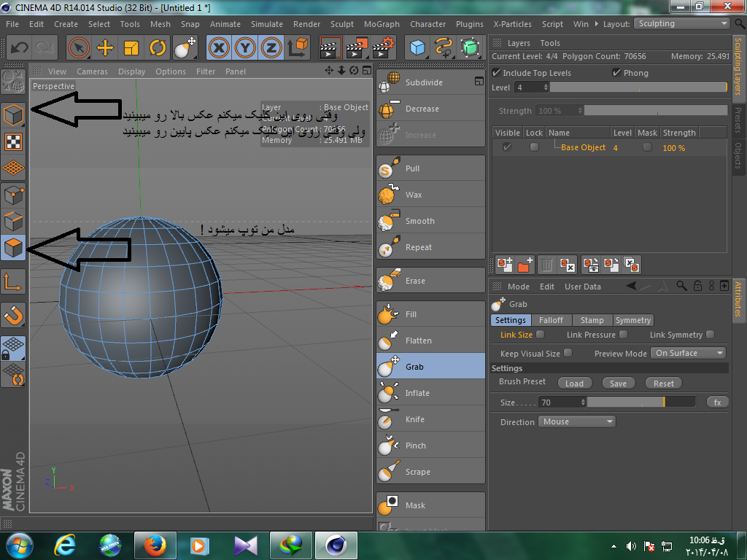This screenshot has width=747, height=560.
Task: Toggle X axis lock
Action: pos(219,47)
